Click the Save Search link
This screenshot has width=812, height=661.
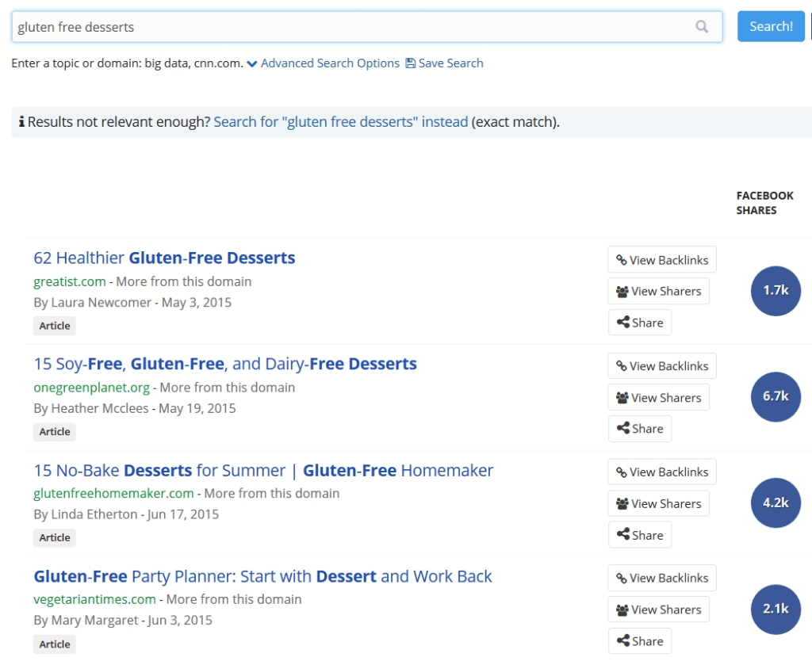pos(450,63)
